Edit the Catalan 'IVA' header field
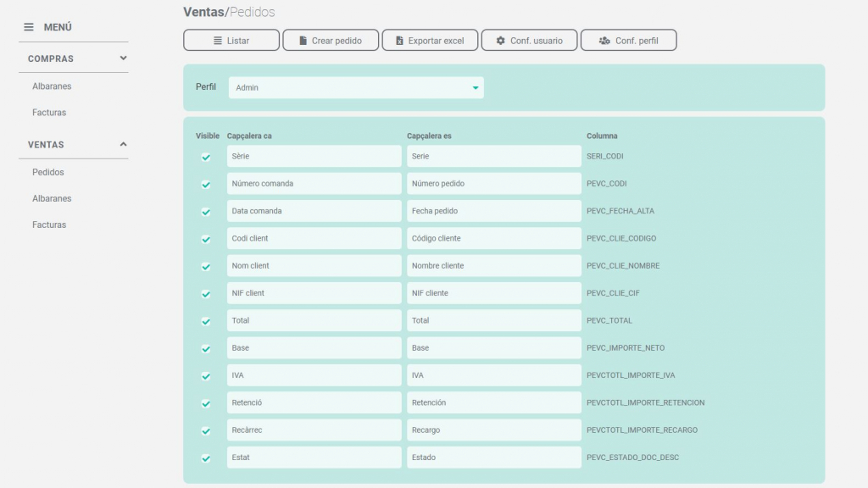 [314, 375]
